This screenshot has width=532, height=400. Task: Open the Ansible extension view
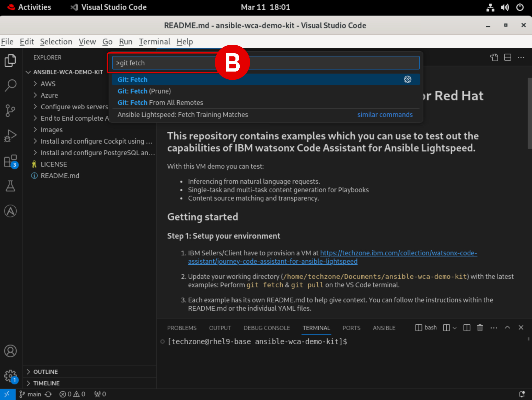coord(10,211)
